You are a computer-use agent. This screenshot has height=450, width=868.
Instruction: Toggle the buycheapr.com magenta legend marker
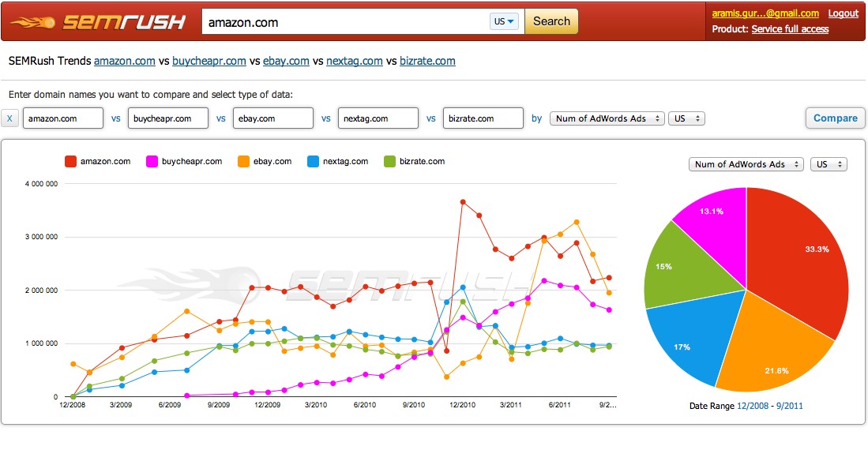click(152, 162)
